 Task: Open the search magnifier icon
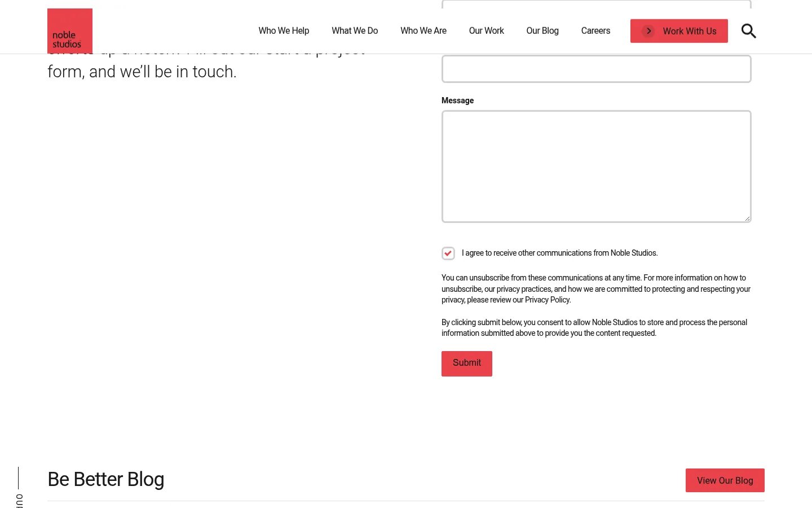[x=748, y=31]
